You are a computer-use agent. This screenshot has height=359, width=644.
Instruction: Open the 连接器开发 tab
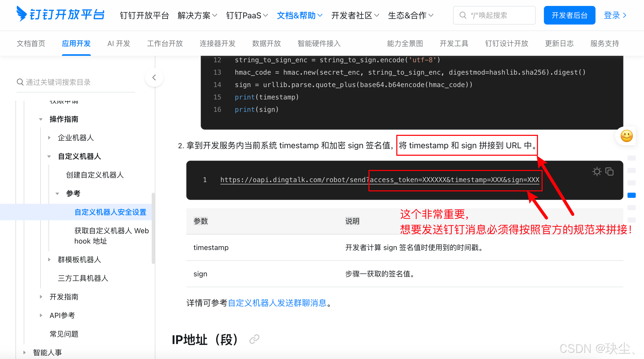tap(218, 43)
